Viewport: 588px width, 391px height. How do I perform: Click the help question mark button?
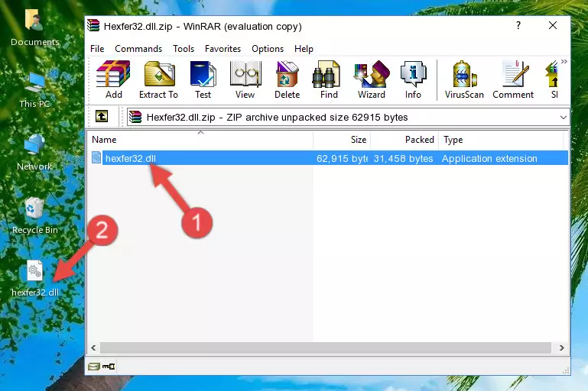(x=518, y=25)
